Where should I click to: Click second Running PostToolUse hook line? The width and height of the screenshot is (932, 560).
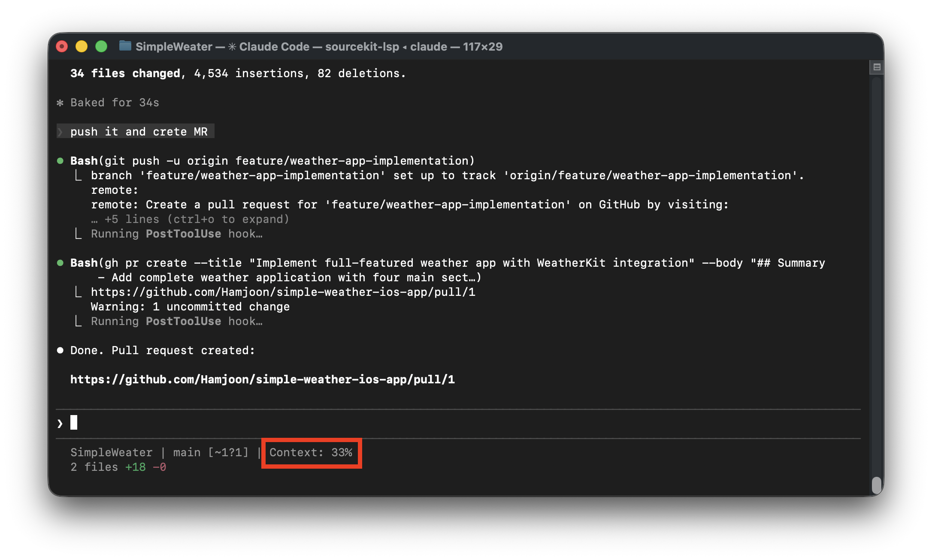176,321
